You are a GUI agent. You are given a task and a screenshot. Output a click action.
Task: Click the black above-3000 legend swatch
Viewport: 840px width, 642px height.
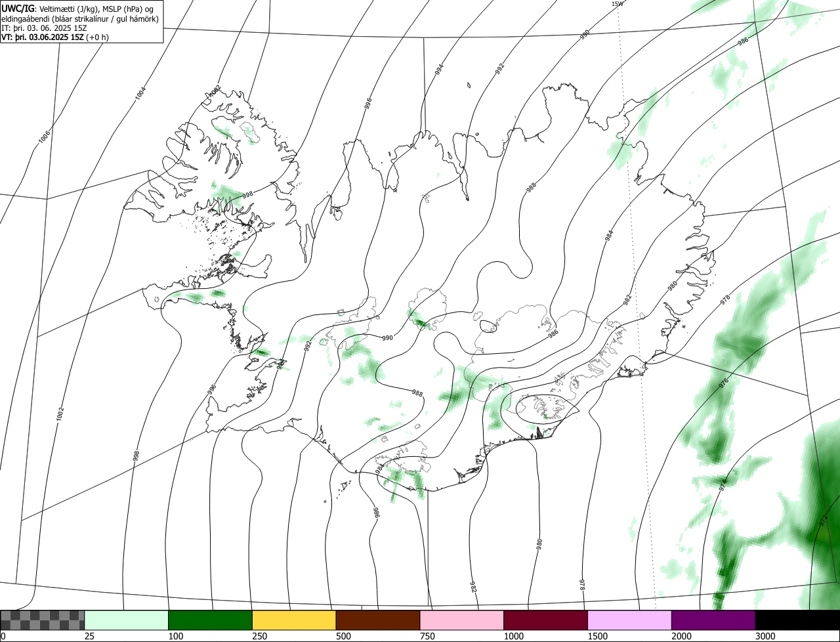click(x=797, y=620)
